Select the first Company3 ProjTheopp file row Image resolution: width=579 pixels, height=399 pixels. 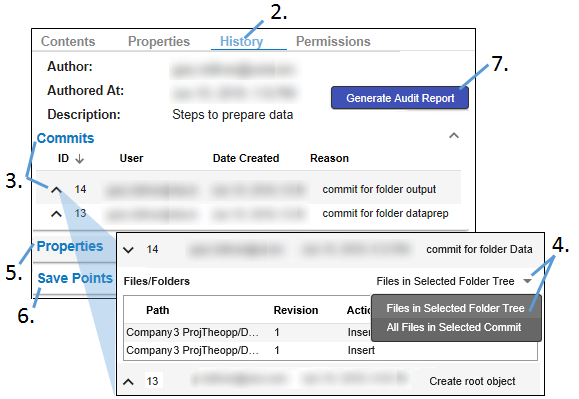(x=247, y=333)
